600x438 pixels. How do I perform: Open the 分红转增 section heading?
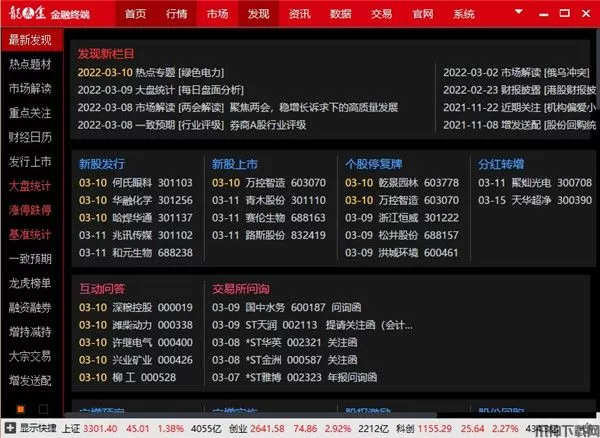[x=501, y=164]
